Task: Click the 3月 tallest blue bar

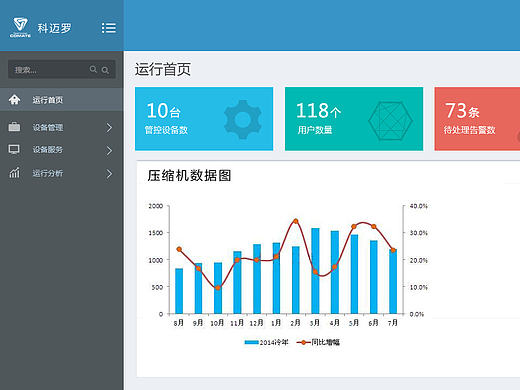Action: coord(315,271)
